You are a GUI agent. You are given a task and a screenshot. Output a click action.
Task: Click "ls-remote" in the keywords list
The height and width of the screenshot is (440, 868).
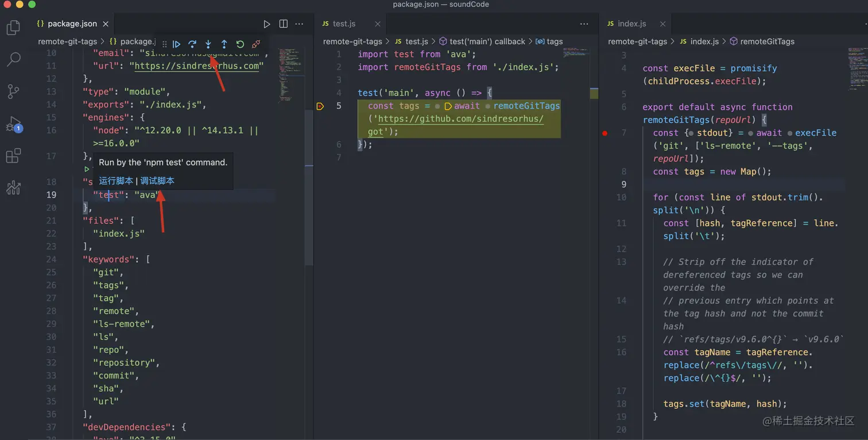[123, 324]
